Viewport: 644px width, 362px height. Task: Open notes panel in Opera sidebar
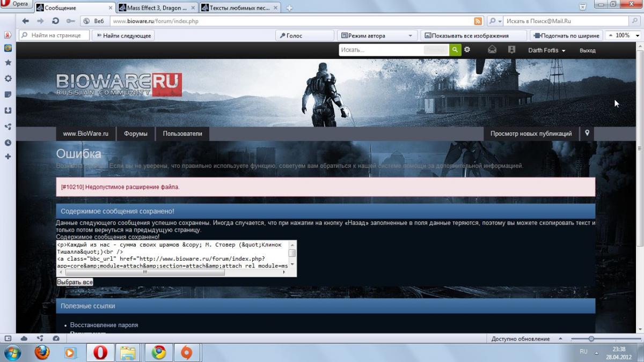(x=8, y=94)
